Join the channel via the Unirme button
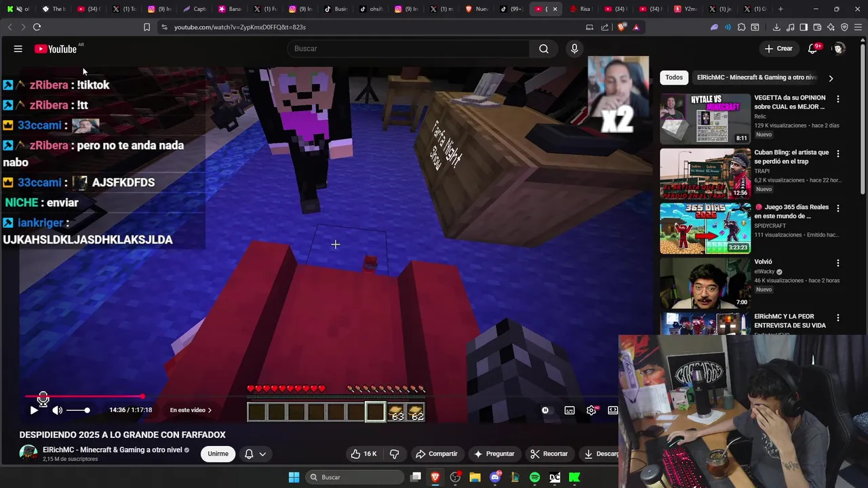868x488 pixels. (x=218, y=454)
